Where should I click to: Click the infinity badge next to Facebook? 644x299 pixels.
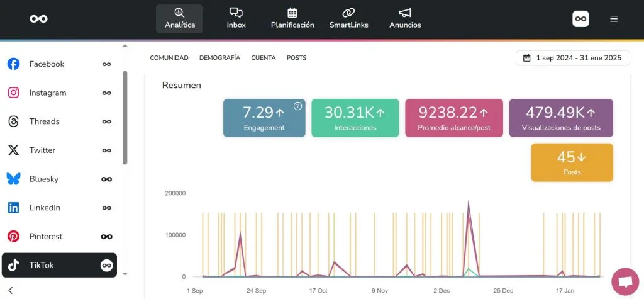tap(107, 64)
